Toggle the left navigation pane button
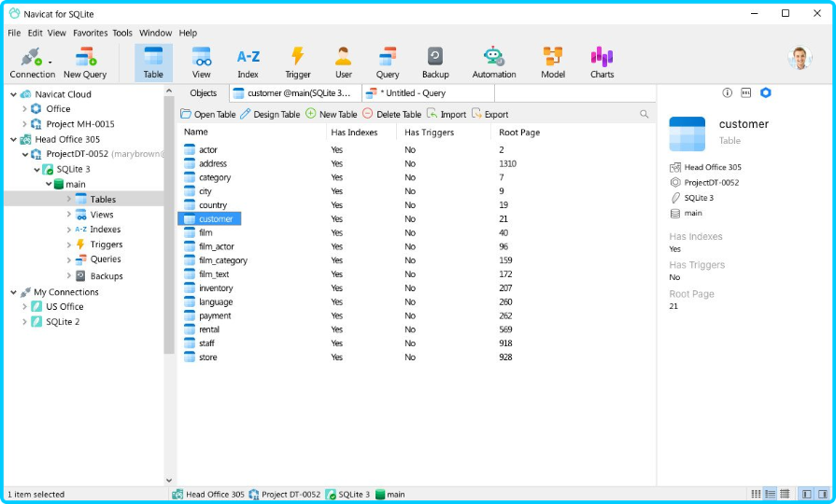Screen dimensions: 836x504 click(x=805, y=494)
